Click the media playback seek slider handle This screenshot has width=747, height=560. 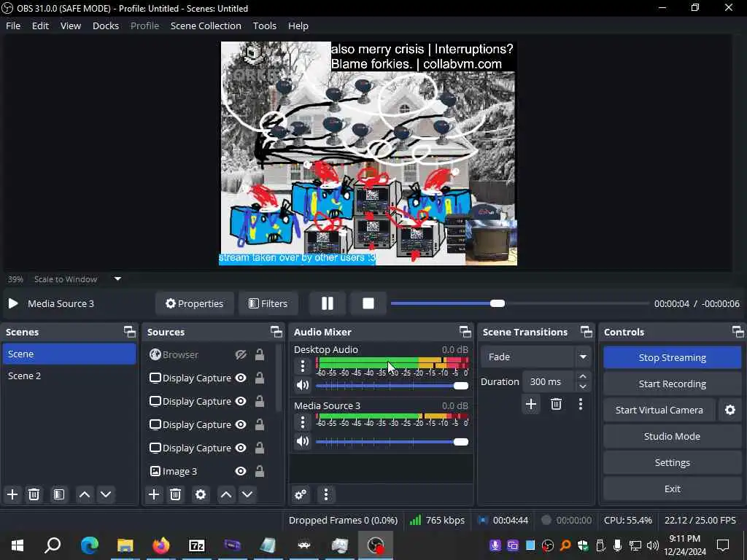click(x=498, y=303)
